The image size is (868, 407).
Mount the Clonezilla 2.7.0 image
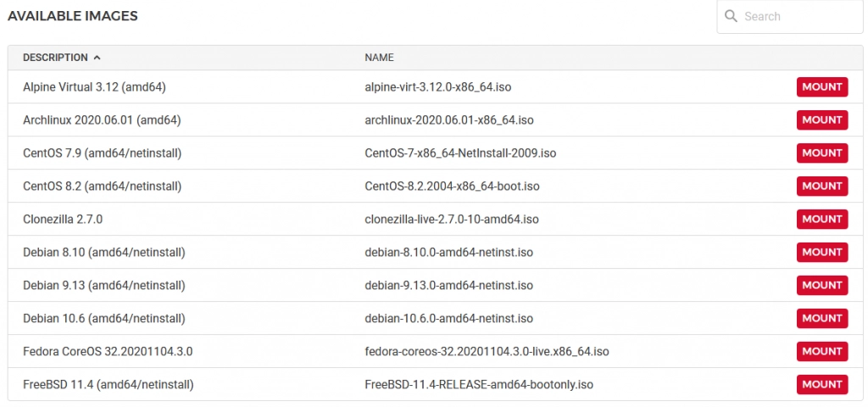click(x=821, y=219)
